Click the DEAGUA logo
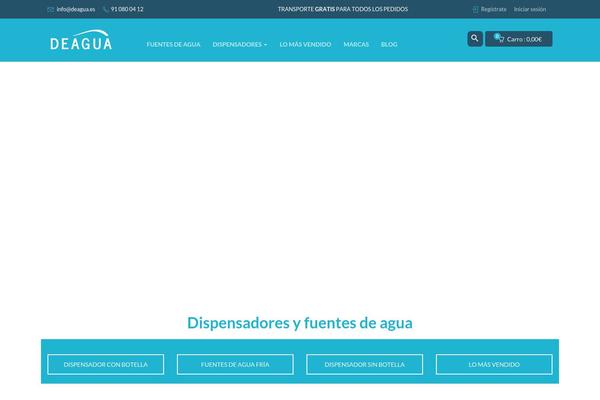Image resolution: width=600 pixels, height=400 pixels. 81,40
